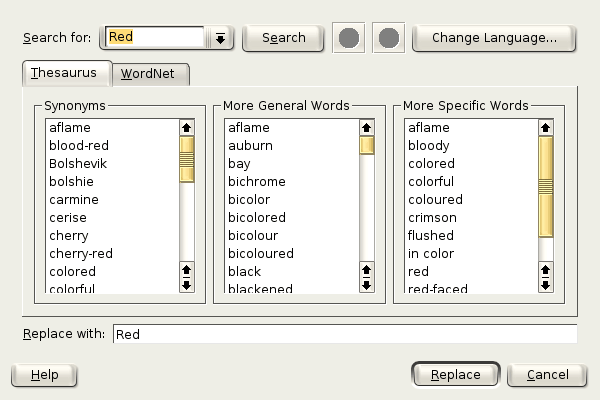Open Help for the thesaurus

tap(44, 375)
